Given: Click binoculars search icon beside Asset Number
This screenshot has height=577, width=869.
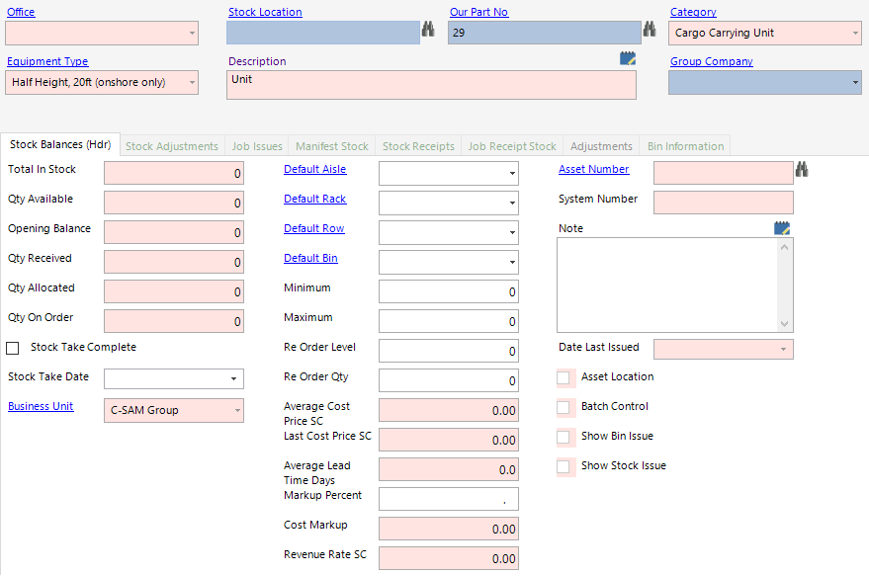Looking at the screenshot, I should (x=802, y=171).
